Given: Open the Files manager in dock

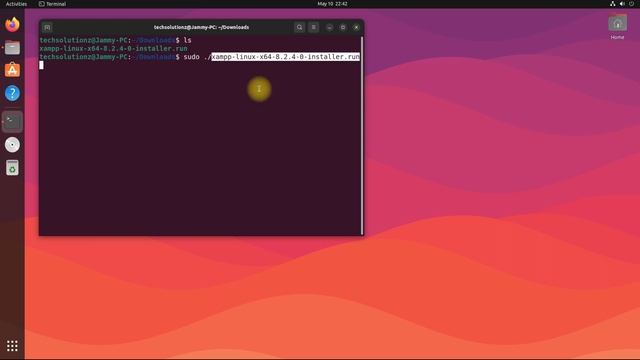Looking at the screenshot, I should click(x=12, y=48).
